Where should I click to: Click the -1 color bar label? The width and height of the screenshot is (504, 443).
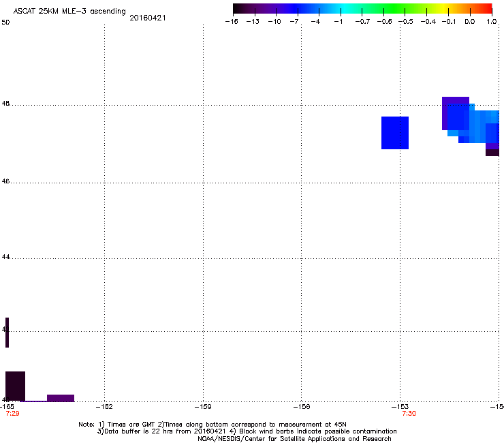tap(338, 22)
